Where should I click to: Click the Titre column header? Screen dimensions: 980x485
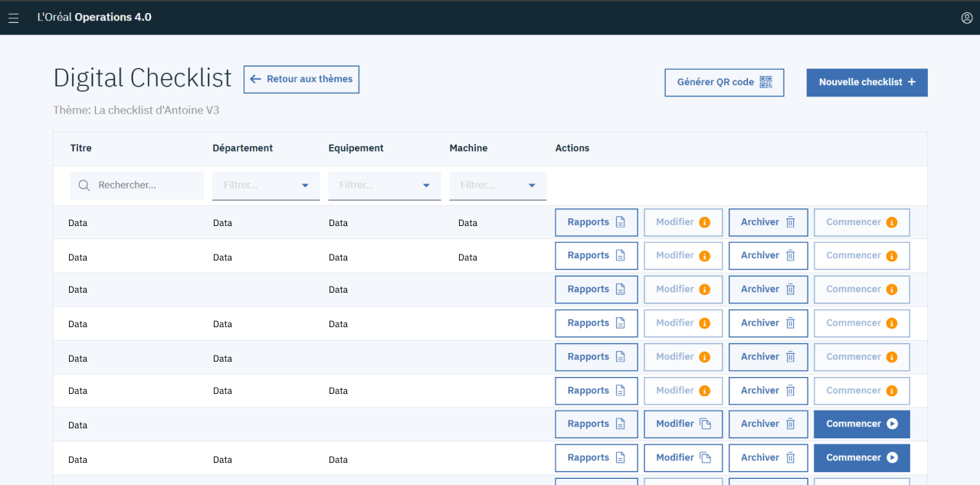point(80,148)
